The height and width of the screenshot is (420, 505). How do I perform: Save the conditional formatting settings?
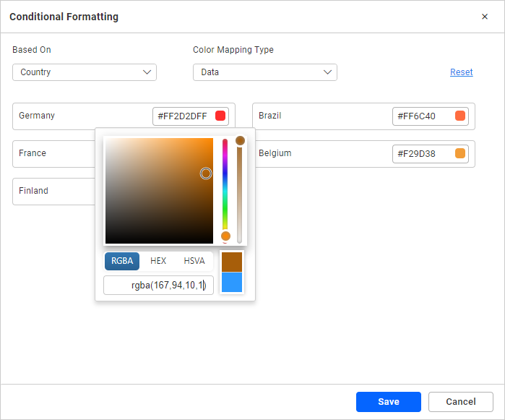click(x=388, y=402)
